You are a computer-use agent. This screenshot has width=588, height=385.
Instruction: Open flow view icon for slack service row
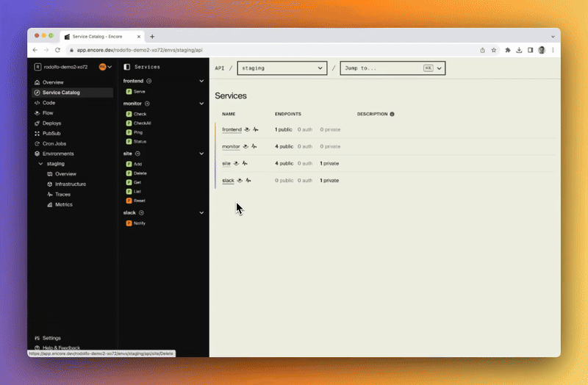[x=240, y=180]
